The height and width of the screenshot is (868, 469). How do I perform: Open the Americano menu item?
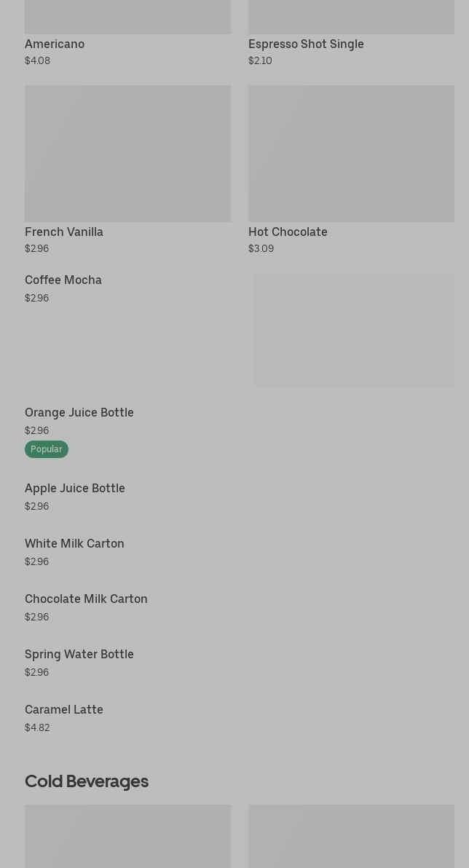pyautogui.click(x=55, y=44)
